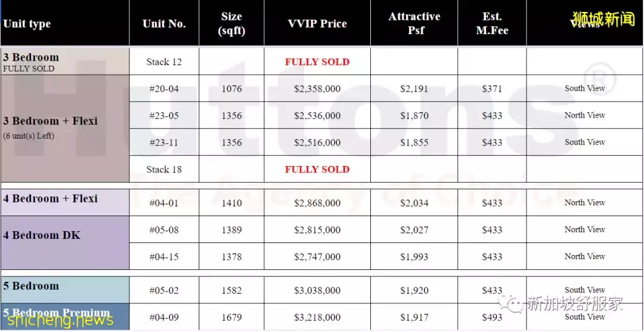Select the 4 Bedroom DK row label
This screenshot has width=644, height=332.
tap(42, 235)
